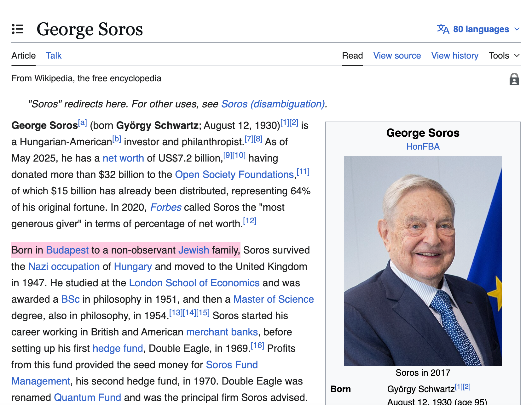This screenshot has height=405, width=532.
Task: Click the language translation icon
Action: [443, 29]
